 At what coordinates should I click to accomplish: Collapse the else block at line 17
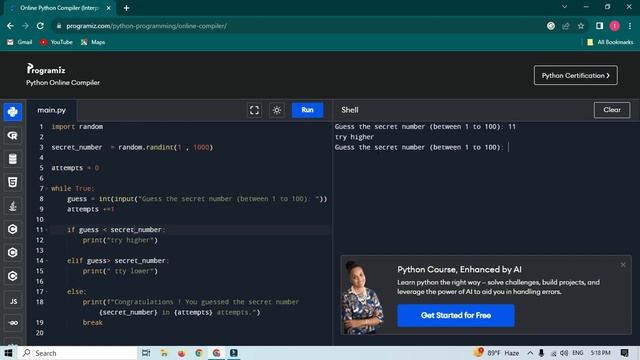(47, 292)
